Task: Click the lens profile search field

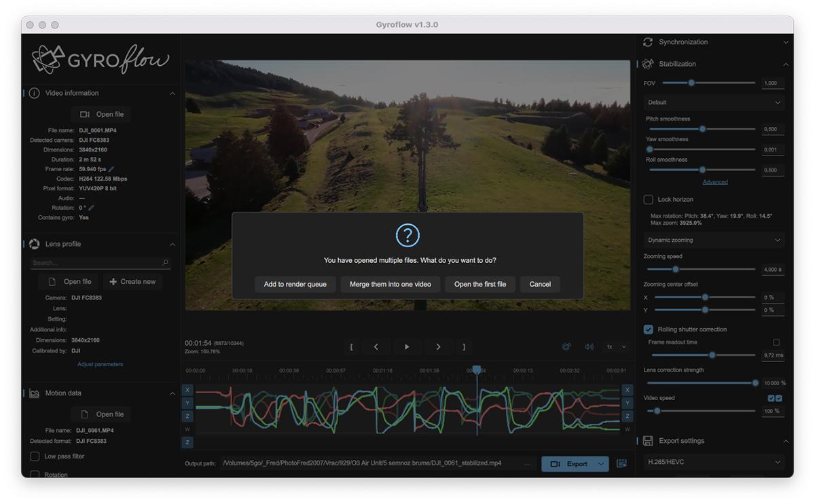Action: pyautogui.click(x=100, y=262)
